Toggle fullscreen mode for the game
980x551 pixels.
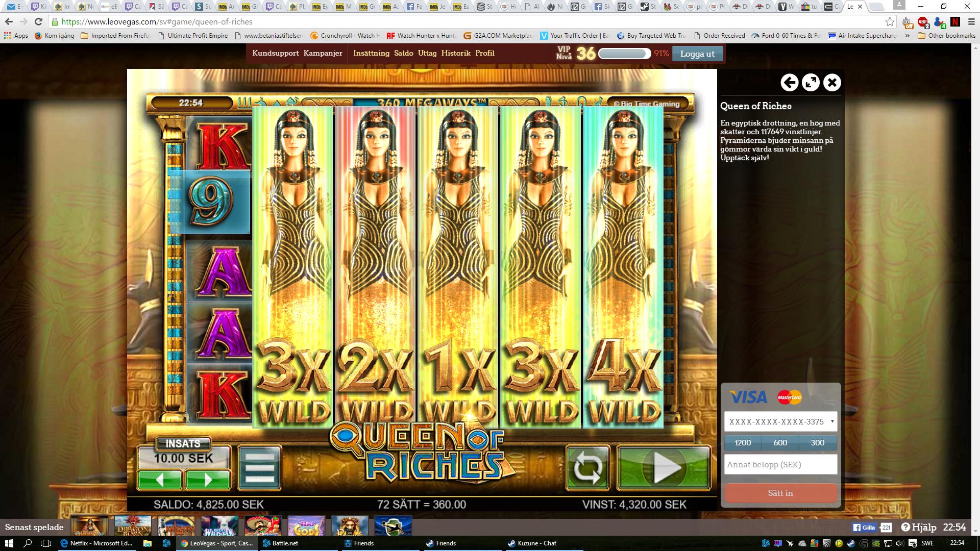click(x=811, y=83)
